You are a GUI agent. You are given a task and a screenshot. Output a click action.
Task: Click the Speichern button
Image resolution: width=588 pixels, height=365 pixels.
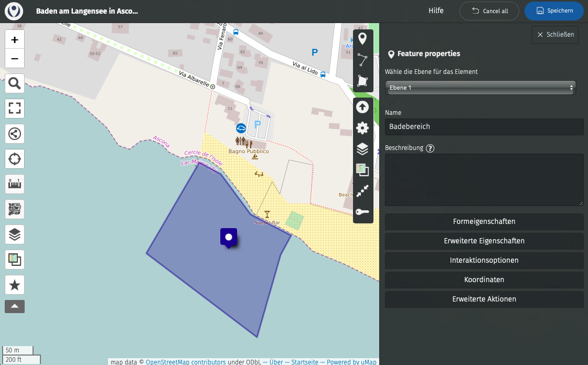click(x=554, y=11)
